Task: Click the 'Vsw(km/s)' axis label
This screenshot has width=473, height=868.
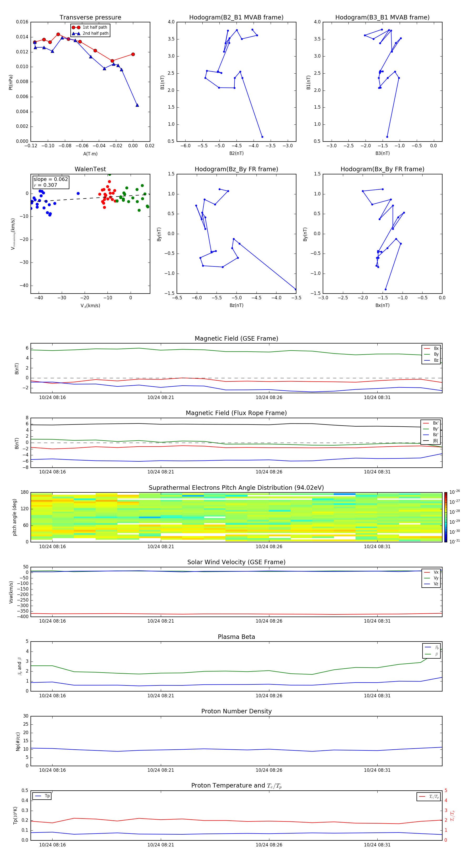Action: click(x=11, y=592)
